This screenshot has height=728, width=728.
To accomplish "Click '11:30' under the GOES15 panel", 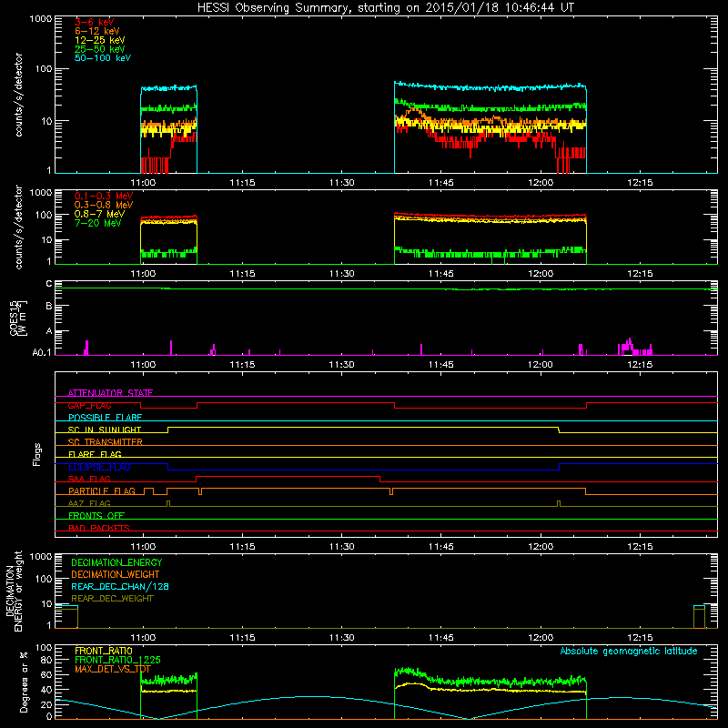I will coord(342,365).
